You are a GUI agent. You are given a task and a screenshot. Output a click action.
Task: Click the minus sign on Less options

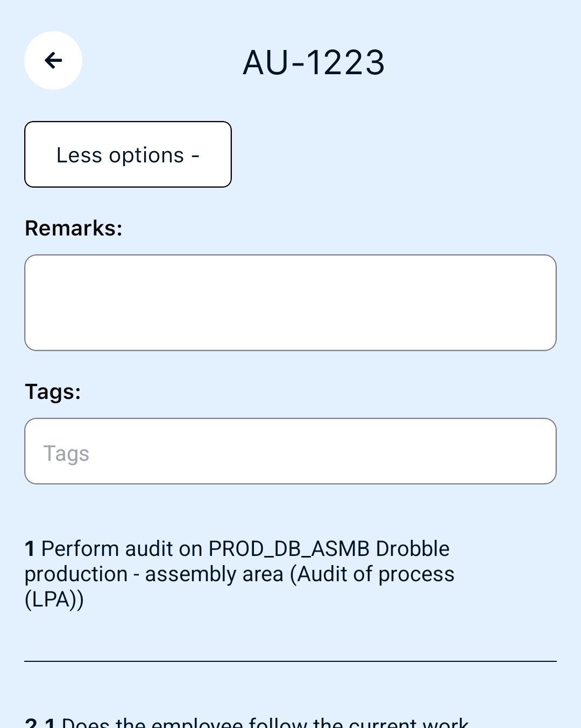(195, 155)
